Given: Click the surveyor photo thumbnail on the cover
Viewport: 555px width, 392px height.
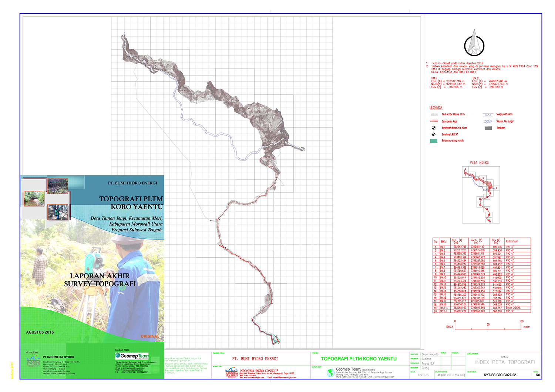Looking at the screenshot, I should pyautogui.click(x=58, y=212).
